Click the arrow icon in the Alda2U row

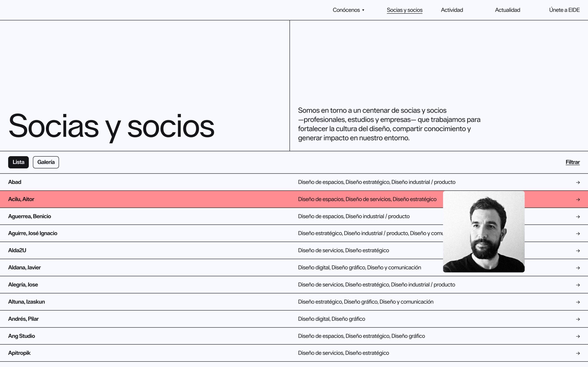(x=578, y=250)
